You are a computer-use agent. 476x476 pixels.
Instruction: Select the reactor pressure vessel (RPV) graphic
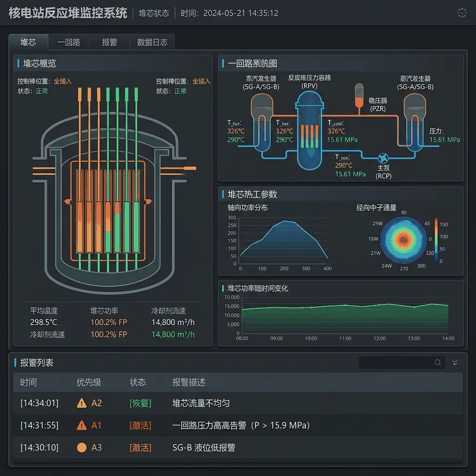309,131
